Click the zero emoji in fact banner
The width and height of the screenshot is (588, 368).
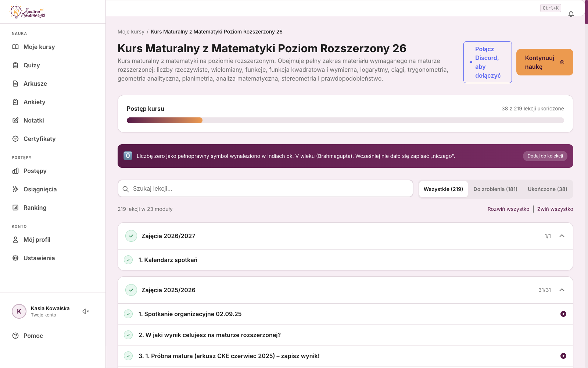click(x=128, y=156)
